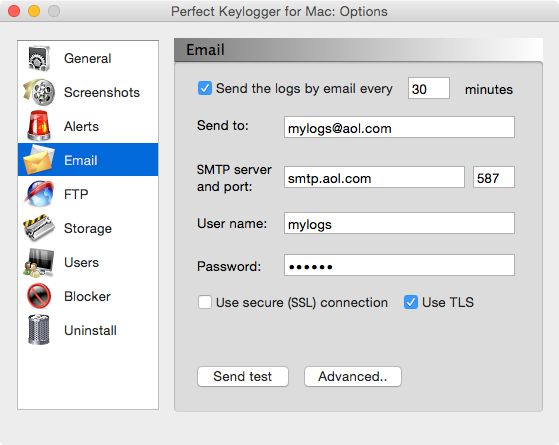Screen dimensions: 559x445
Task: Focus the User name field
Action: [399, 223]
